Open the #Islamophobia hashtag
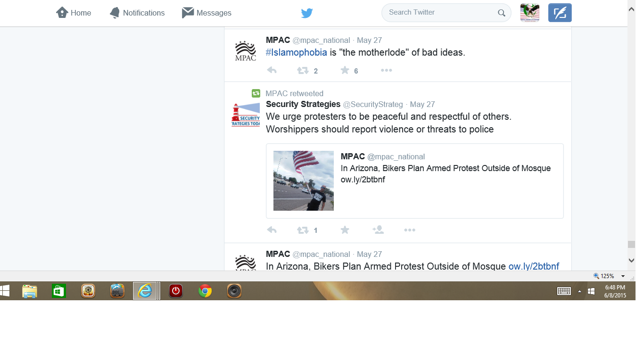The height and width of the screenshot is (362, 644). 297,52
